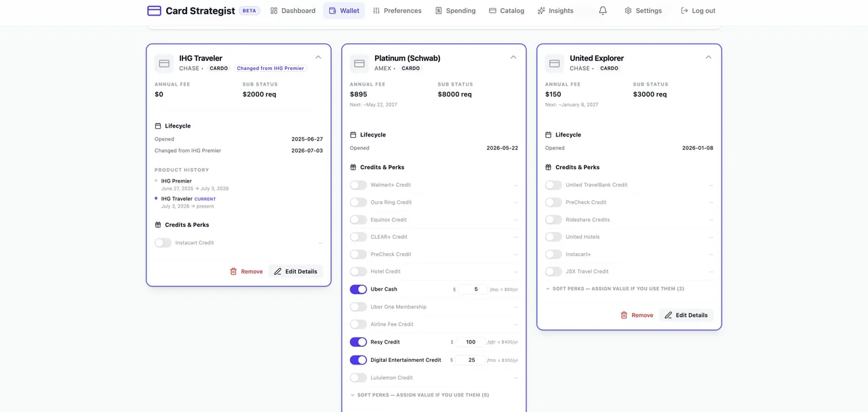
Task: Click the "$8000 req" SUB status value
Action: (454, 94)
